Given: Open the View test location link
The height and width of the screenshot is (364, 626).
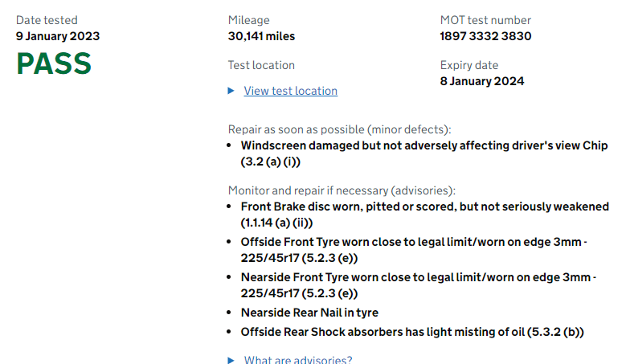Looking at the screenshot, I should coord(291,91).
